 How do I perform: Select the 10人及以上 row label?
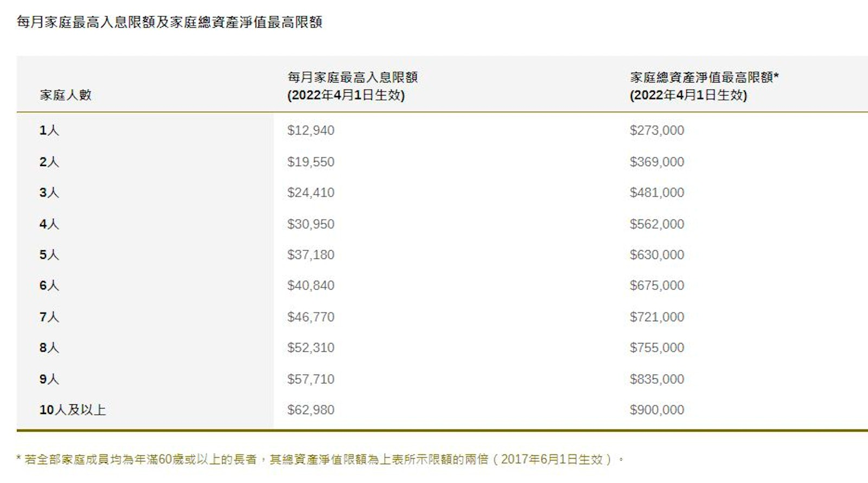pos(72,410)
